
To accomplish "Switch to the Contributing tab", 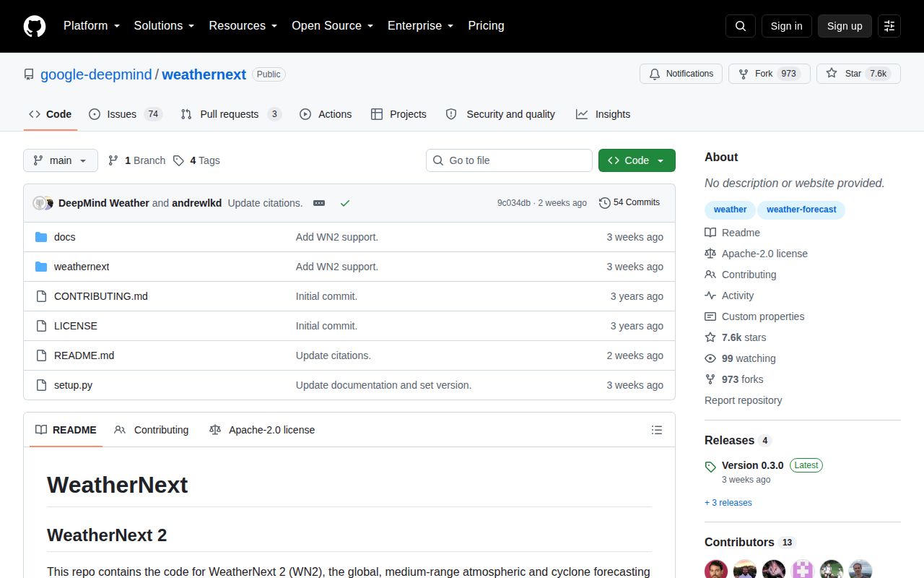I will coord(152,430).
